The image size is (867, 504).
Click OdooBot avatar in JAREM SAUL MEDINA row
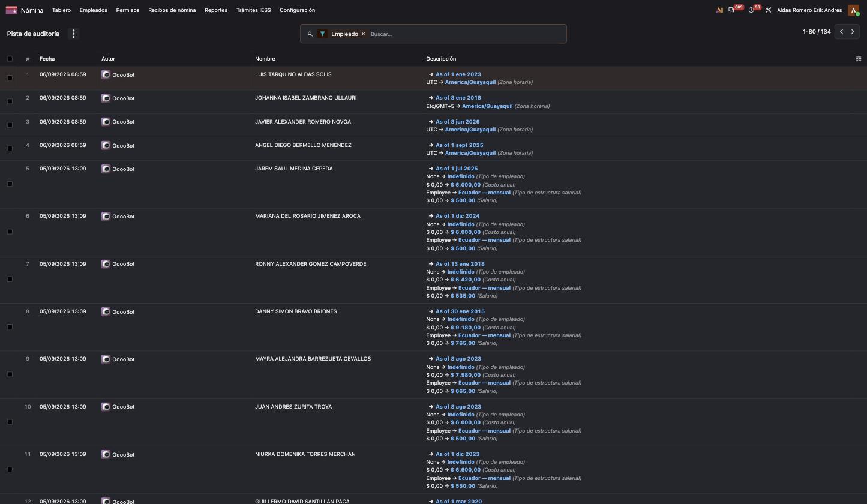tap(106, 169)
